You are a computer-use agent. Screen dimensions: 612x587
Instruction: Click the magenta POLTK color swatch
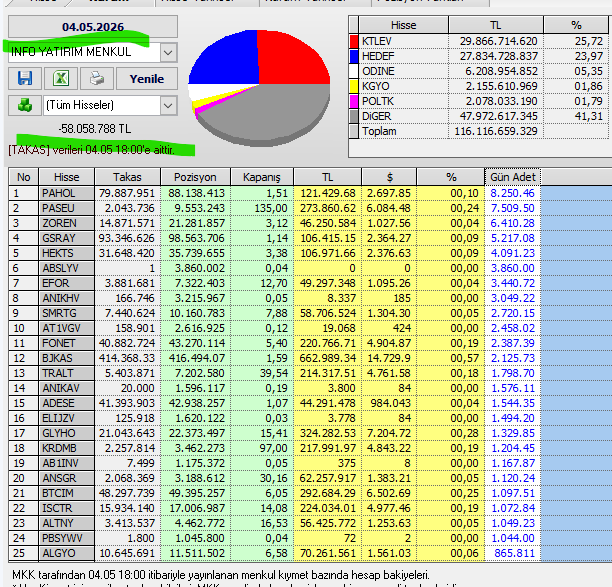coord(354,101)
